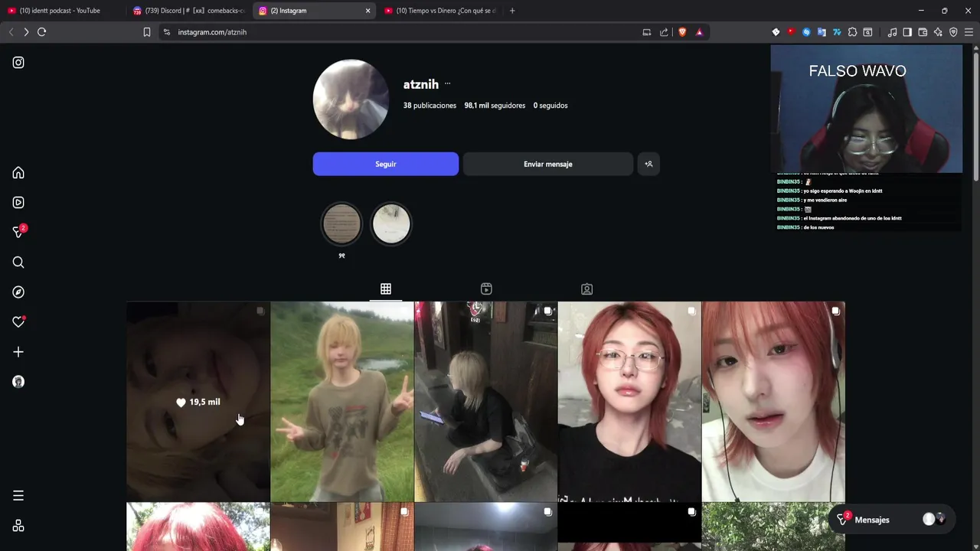Open own profile avatar in sidebar
The height and width of the screenshot is (551, 980).
(18, 382)
